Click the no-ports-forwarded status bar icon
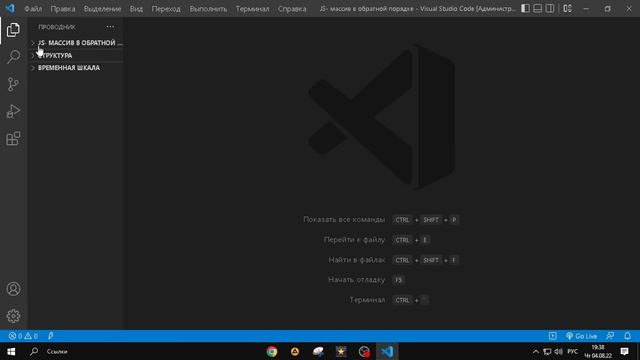 [51, 336]
